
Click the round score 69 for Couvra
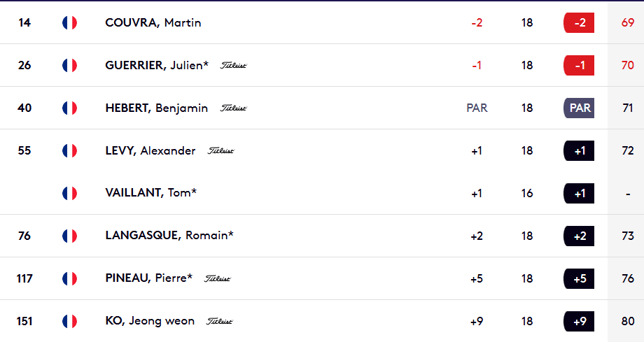pyautogui.click(x=628, y=22)
